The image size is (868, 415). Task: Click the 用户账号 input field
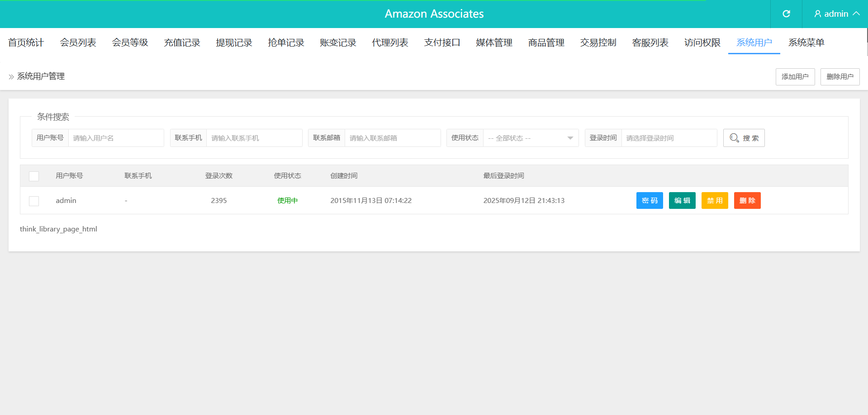[116, 138]
